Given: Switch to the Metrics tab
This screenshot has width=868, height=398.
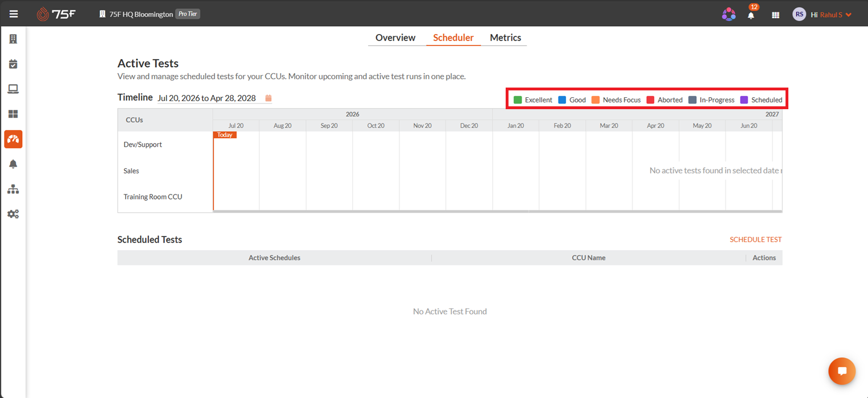Looking at the screenshot, I should click(506, 38).
